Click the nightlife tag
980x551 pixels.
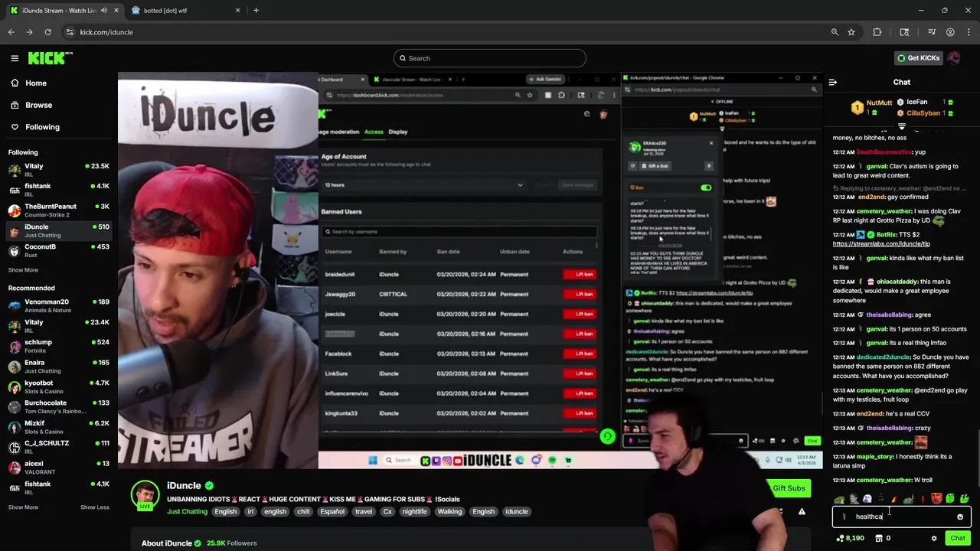point(414,512)
